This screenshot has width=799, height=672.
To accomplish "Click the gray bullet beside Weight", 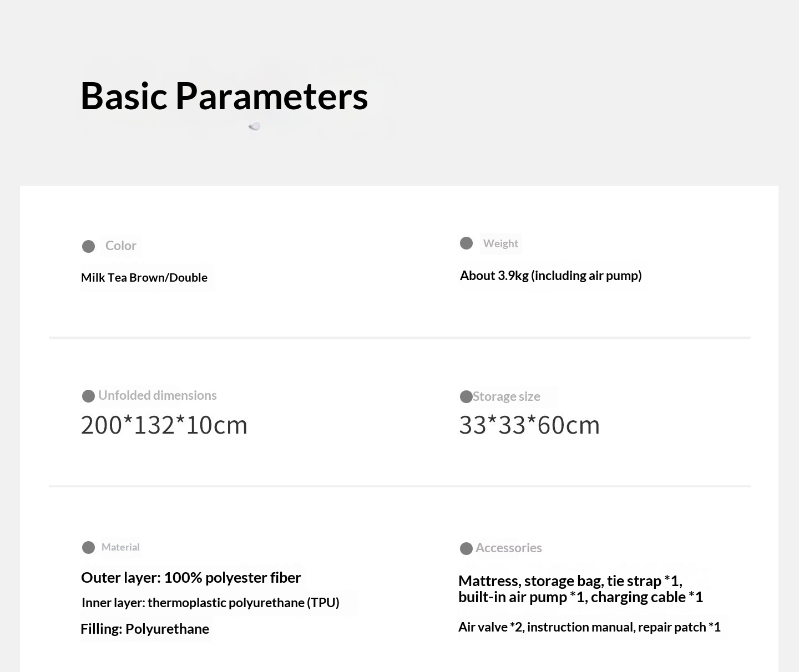I will pos(466,243).
